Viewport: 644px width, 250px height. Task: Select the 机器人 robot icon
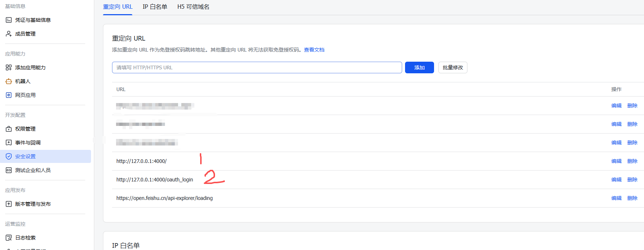tap(9, 81)
